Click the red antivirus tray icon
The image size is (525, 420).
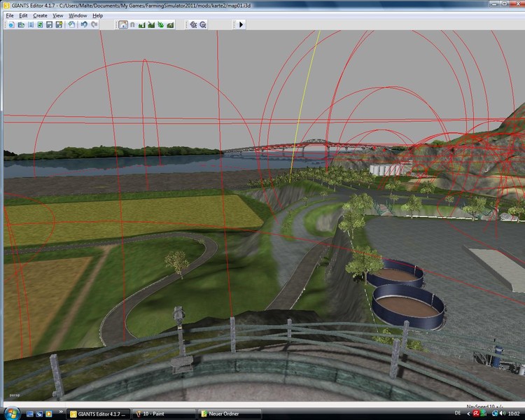click(476, 414)
